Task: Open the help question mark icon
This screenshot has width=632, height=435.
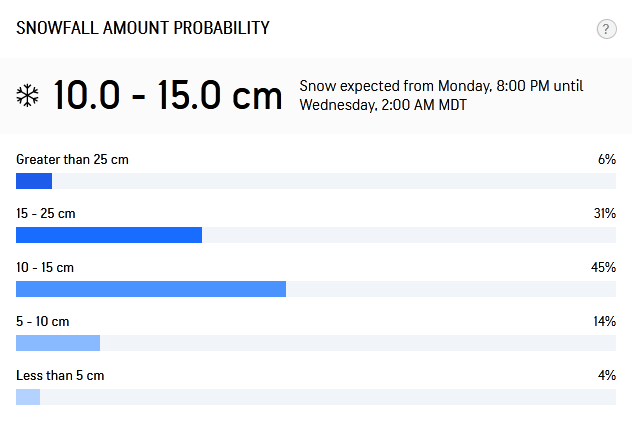Action: tap(606, 29)
